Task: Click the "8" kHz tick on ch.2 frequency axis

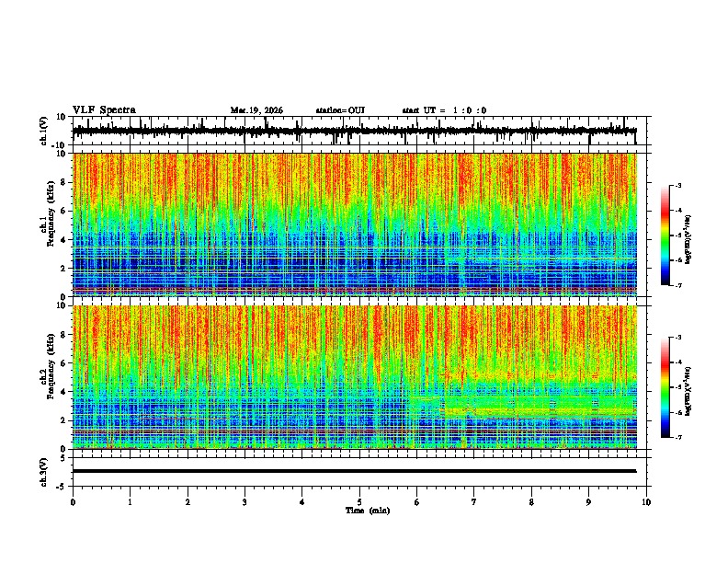Action: pos(63,335)
